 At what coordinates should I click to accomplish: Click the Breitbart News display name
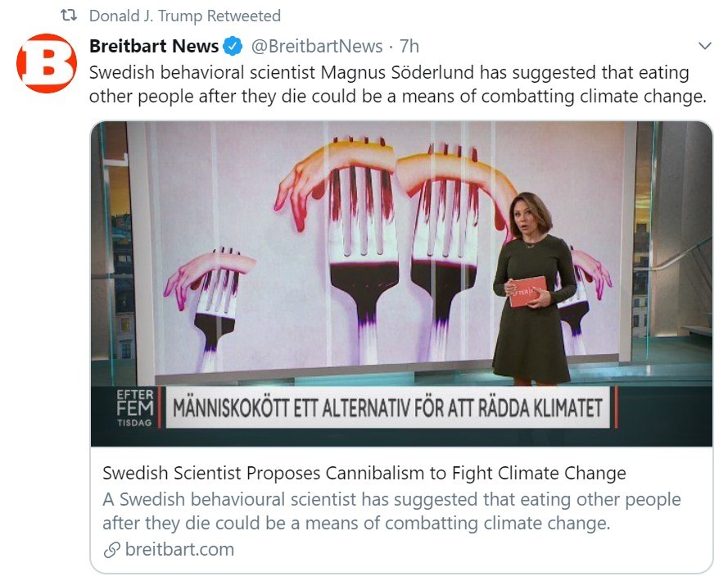154,46
